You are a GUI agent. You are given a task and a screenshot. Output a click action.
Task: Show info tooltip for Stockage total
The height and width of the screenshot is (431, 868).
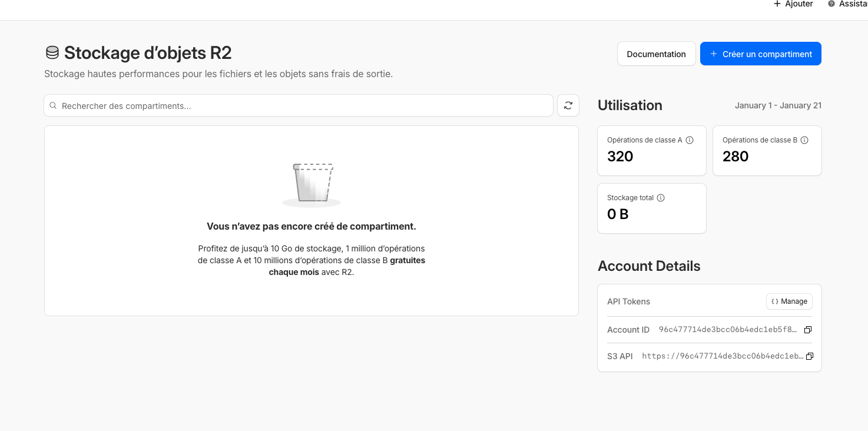coord(661,198)
